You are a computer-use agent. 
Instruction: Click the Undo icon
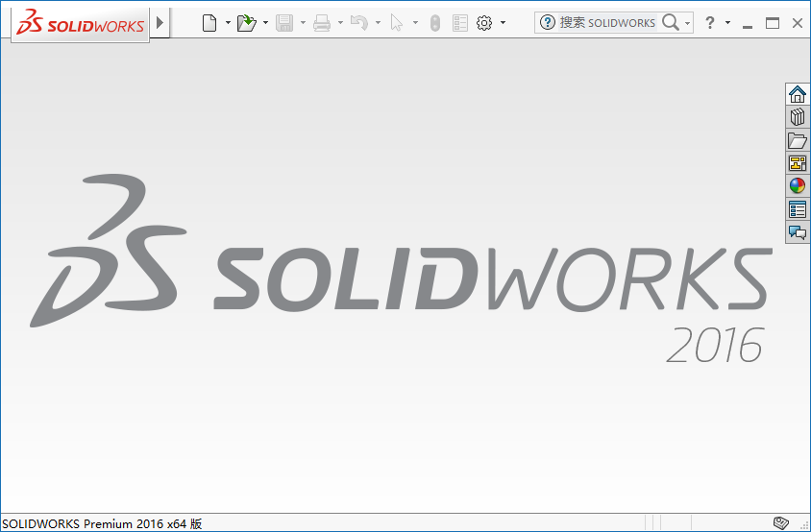pyautogui.click(x=359, y=23)
